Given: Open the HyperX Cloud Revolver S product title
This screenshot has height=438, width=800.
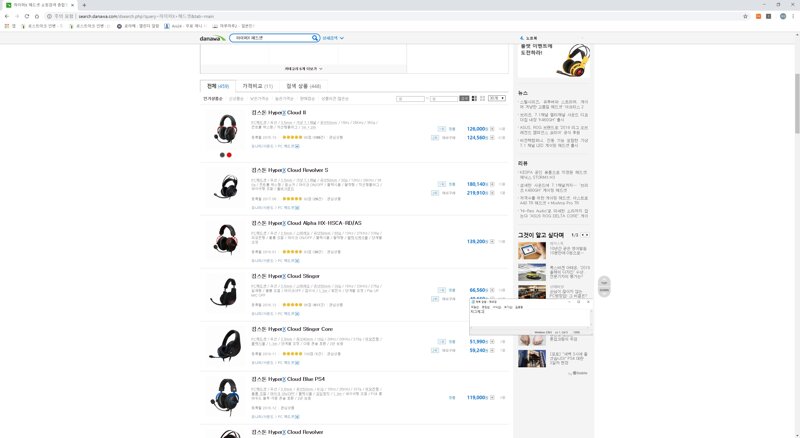Looking at the screenshot, I should pos(290,170).
